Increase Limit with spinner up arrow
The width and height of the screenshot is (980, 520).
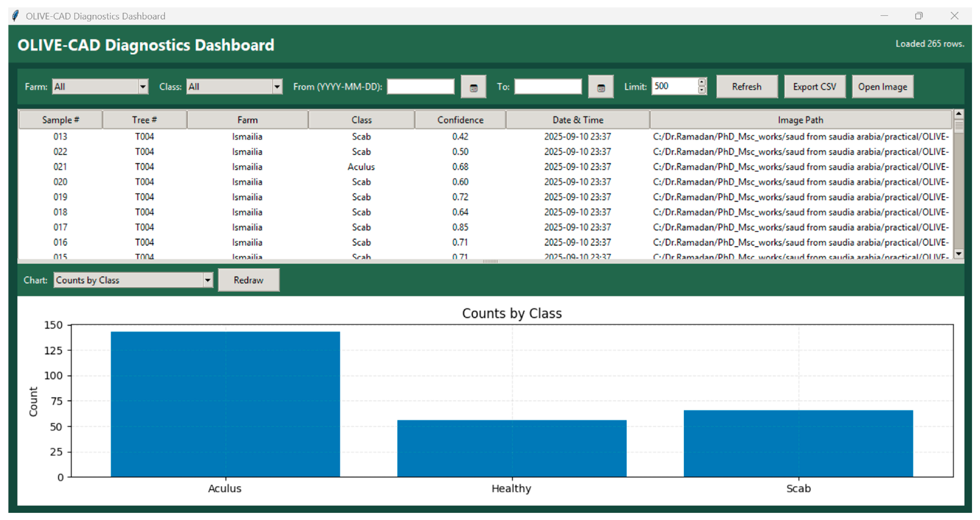point(702,82)
